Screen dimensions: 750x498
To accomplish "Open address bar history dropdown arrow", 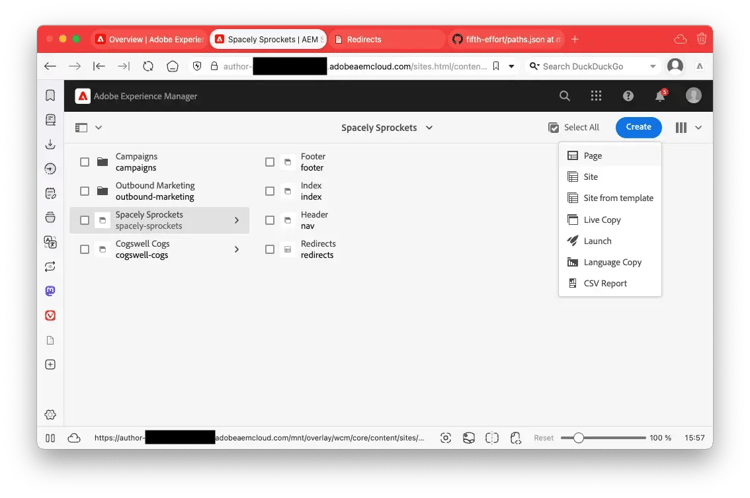I will pos(511,66).
